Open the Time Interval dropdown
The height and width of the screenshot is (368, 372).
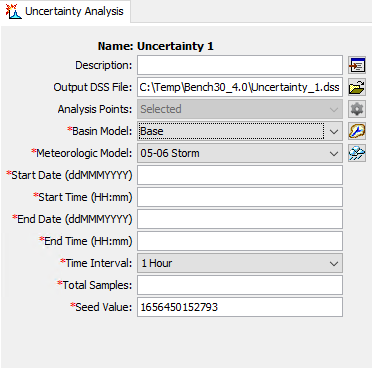(334, 263)
